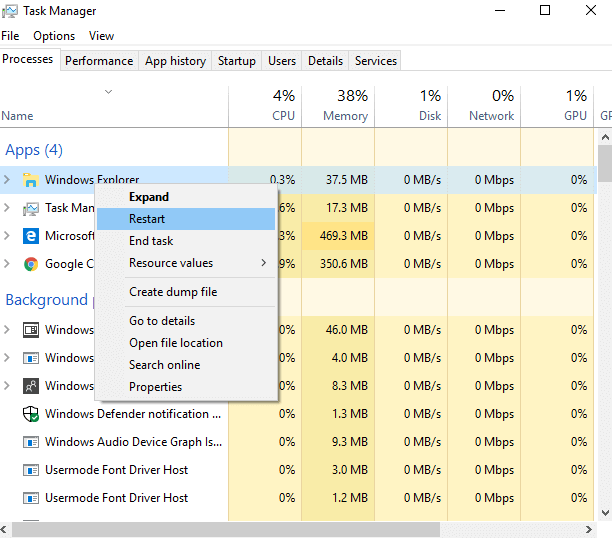Choose Go to details
The image size is (612, 538).
(x=186, y=321)
